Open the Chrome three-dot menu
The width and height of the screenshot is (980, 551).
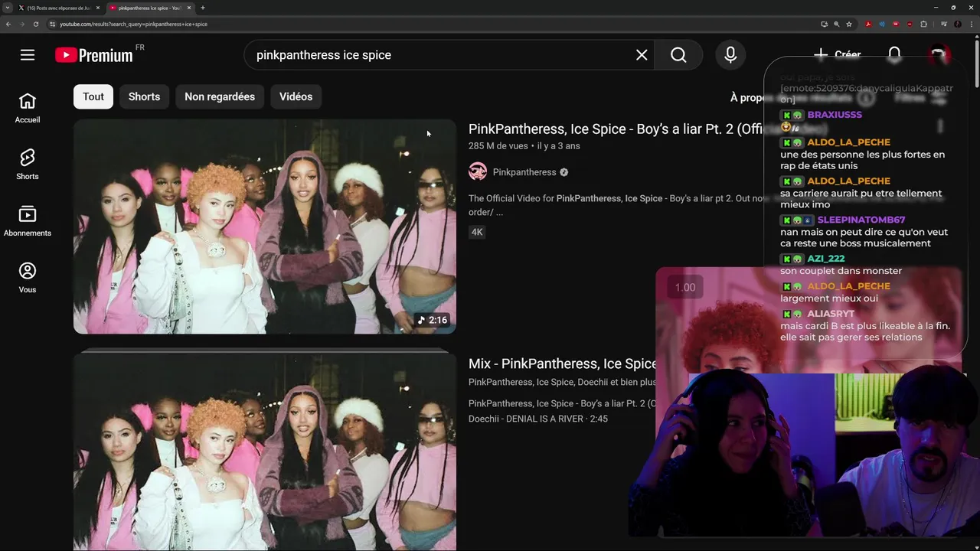tap(971, 24)
